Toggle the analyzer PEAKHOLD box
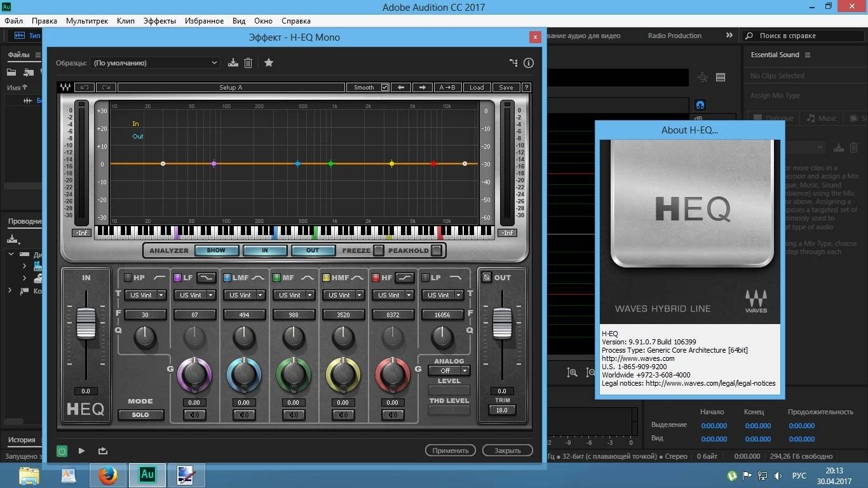The width and height of the screenshot is (868, 488). tap(436, 250)
